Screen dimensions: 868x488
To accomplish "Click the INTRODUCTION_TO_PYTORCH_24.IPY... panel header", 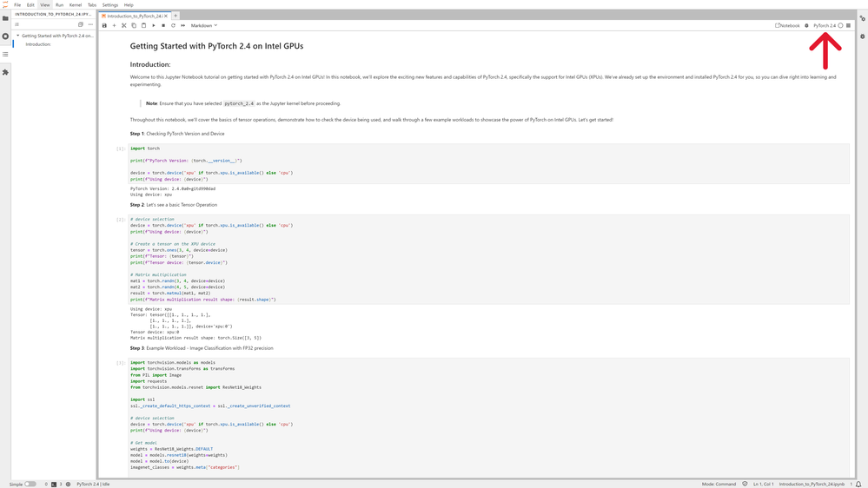I will coord(53,14).
